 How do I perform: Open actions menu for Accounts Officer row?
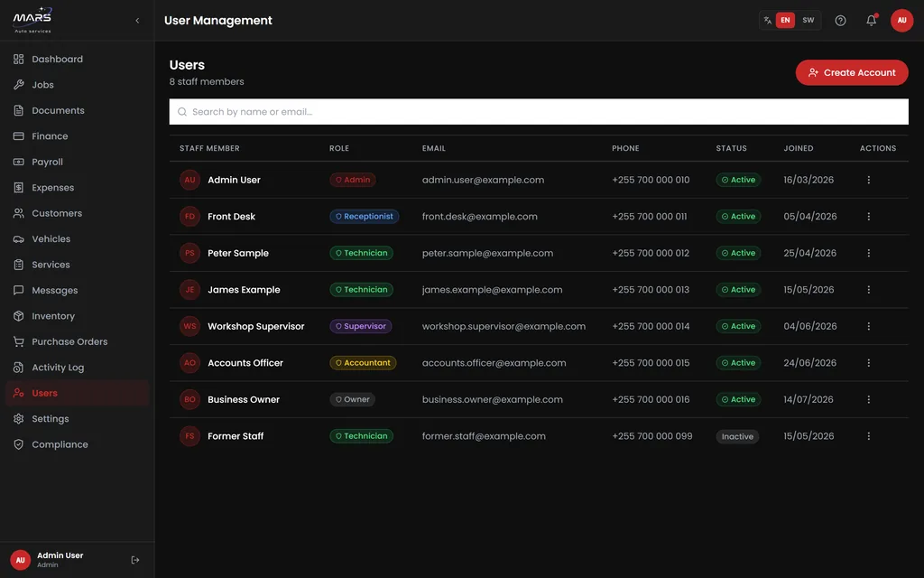[x=868, y=363]
